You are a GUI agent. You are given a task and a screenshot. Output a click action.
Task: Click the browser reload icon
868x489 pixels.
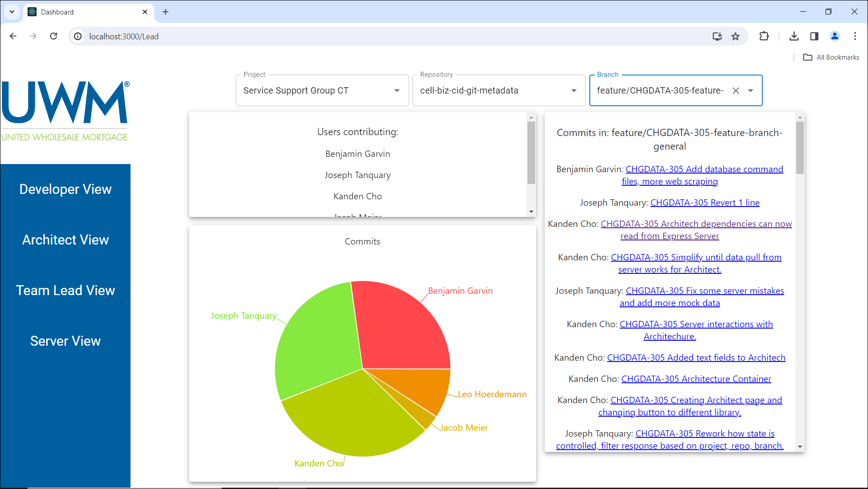point(53,36)
